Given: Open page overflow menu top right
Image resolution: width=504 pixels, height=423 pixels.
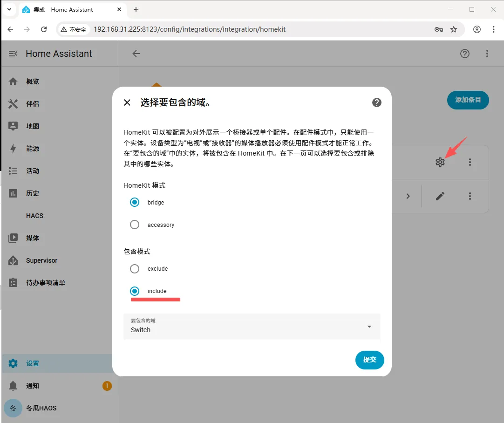Looking at the screenshot, I should click(487, 54).
